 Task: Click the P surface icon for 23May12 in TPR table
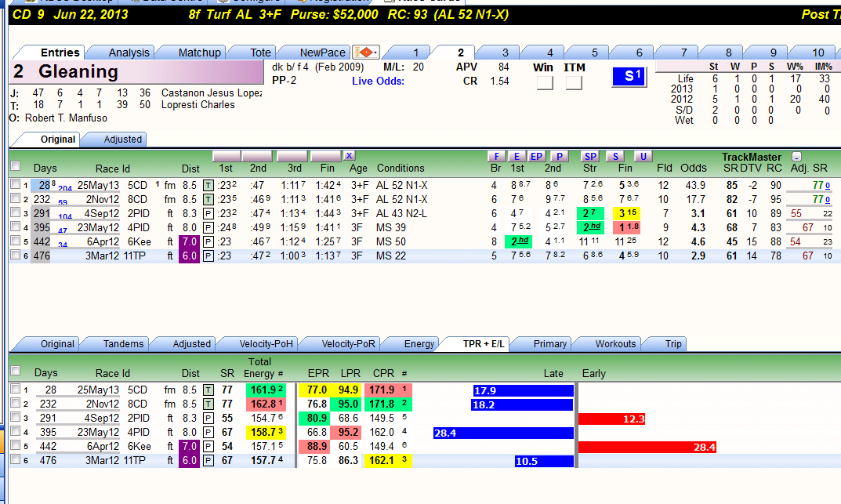click(208, 432)
